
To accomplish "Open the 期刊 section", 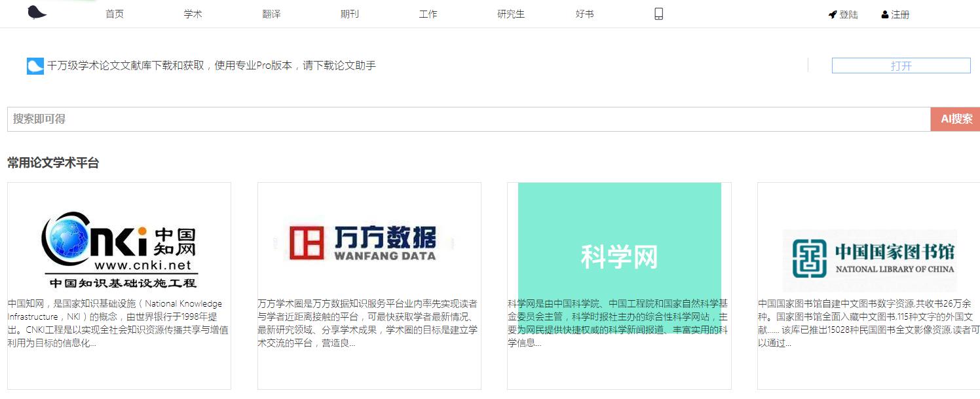I will click(x=350, y=13).
